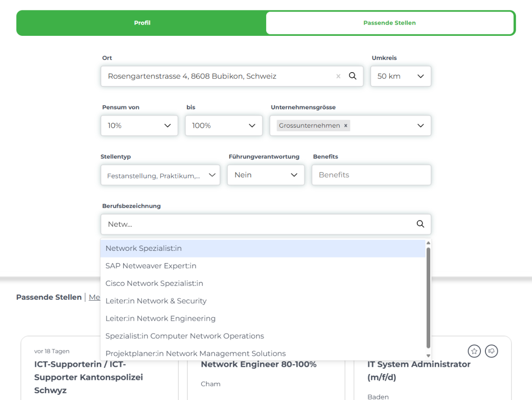The height and width of the screenshot is (400, 532).
Task: Expand the Stellentyp dropdown
Action: coord(160,176)
